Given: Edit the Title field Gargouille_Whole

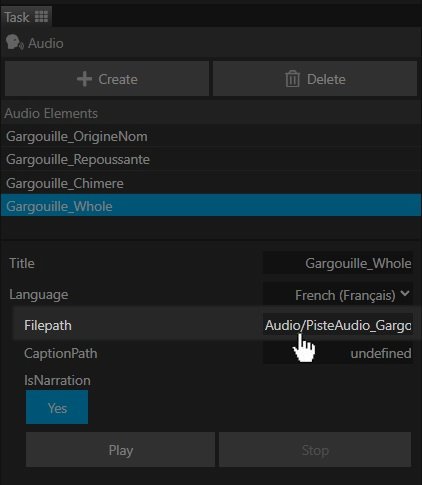Looking at the screenshot, I should tap(338, 263).
